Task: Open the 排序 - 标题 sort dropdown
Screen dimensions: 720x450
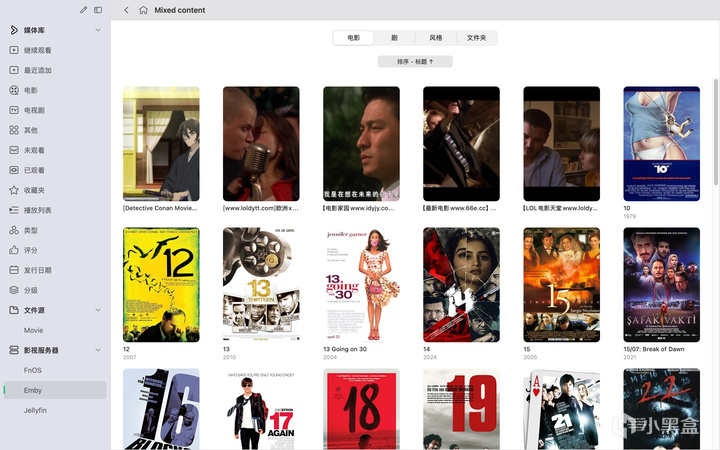Action: pos(415,62)
